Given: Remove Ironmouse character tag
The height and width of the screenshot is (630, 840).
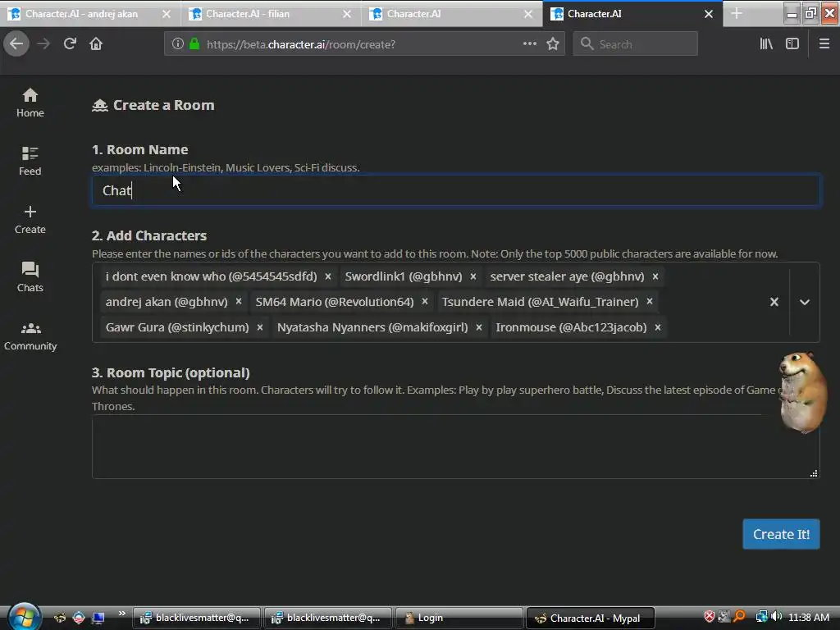Looking at the screenshot, I should point(658,327).
